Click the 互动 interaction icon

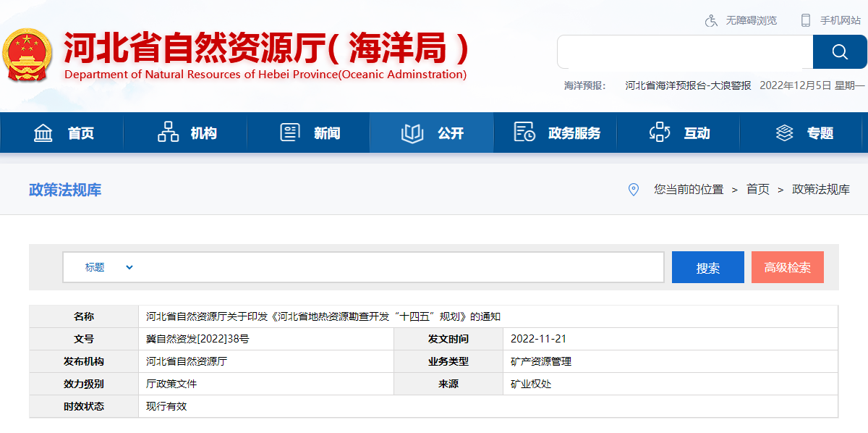point(659,132)
